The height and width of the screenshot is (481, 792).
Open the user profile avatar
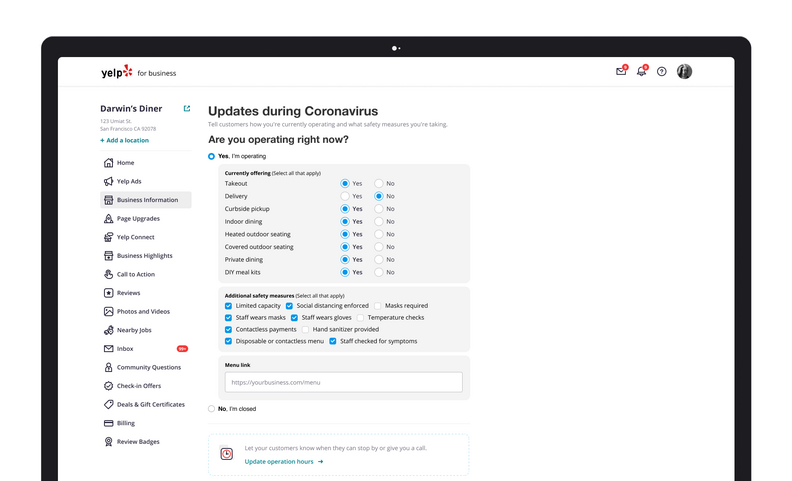(x=684, y=71)
